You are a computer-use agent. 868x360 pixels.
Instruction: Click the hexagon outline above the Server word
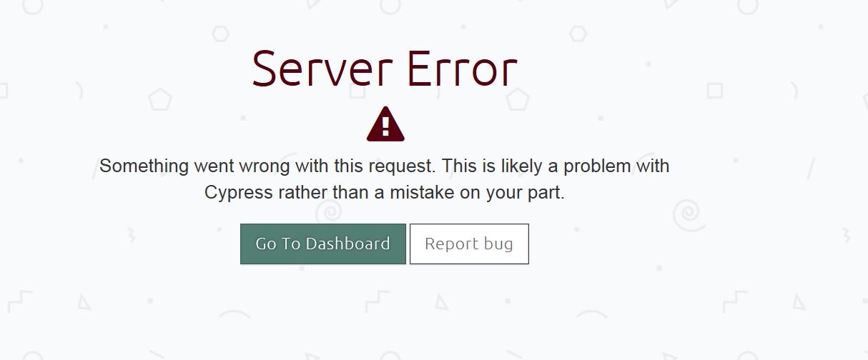click(220, 33)
